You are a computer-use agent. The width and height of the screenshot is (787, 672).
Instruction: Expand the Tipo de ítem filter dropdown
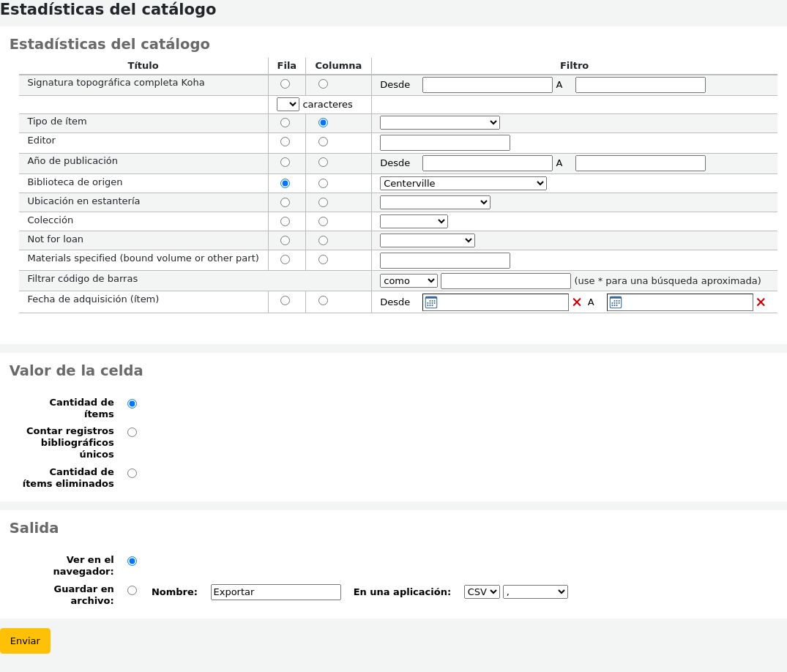pos(439,123)
